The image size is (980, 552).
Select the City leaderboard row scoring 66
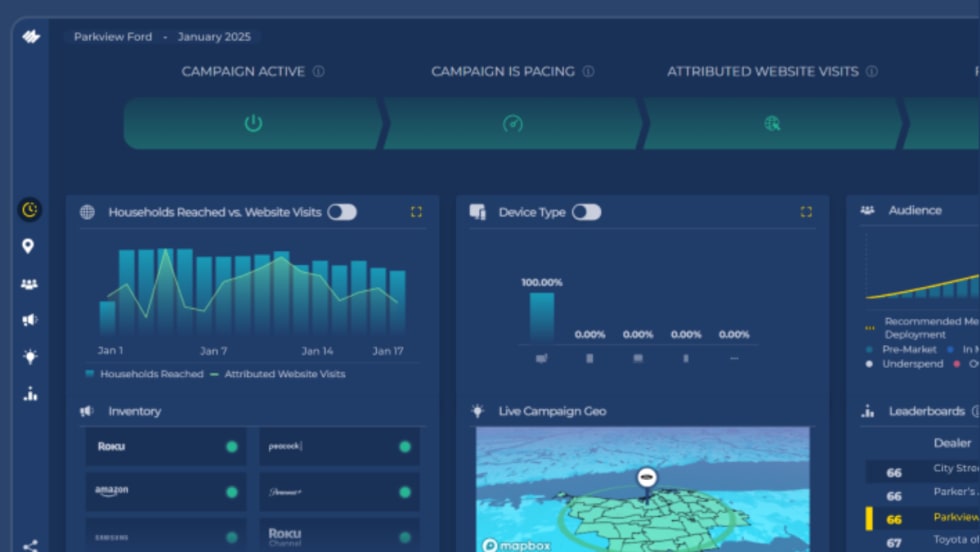tap(922, 471)
